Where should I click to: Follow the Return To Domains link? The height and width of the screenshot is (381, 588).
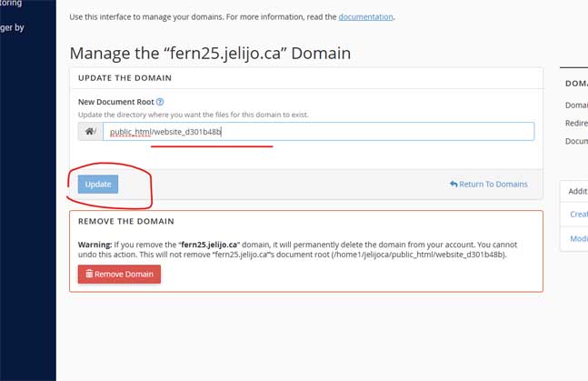click(x=493, y=184)
